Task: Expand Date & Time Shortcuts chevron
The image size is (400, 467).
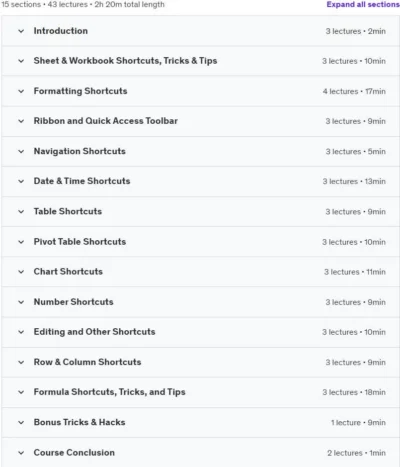Action: (x=21, y=181)
